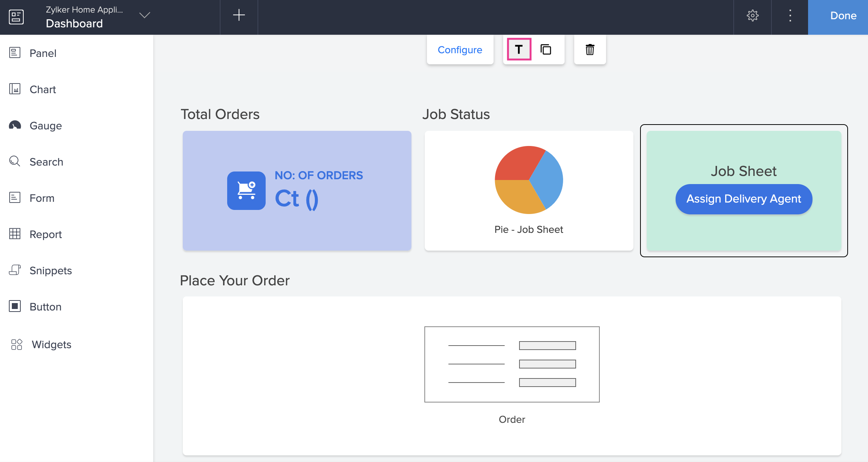Select the Gauge element in sidebar

45,126
